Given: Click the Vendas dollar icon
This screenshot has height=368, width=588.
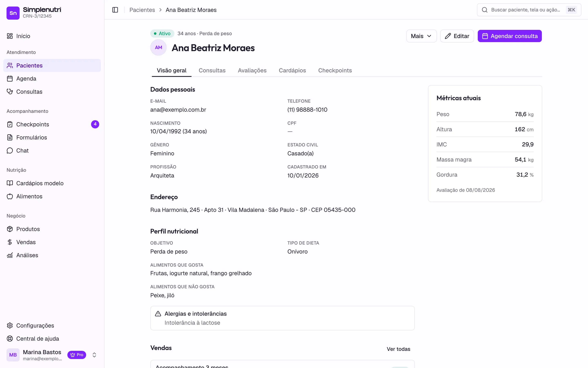Looking at the screenshot, I should pos(10,242).
